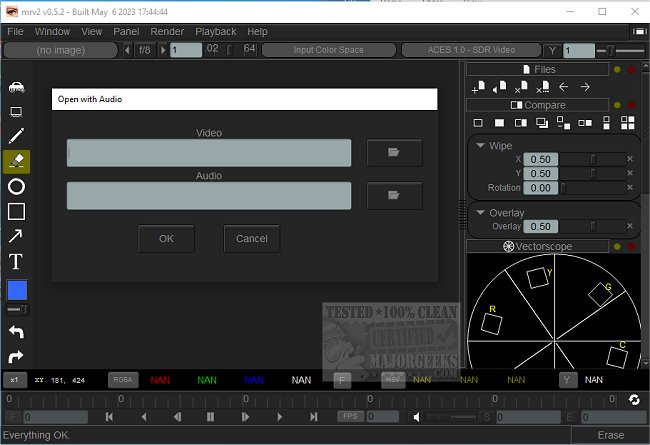Select the Rectangle drawing tool
The height and width of the screenshot is (445, 650).
click(x=16, y=211)
